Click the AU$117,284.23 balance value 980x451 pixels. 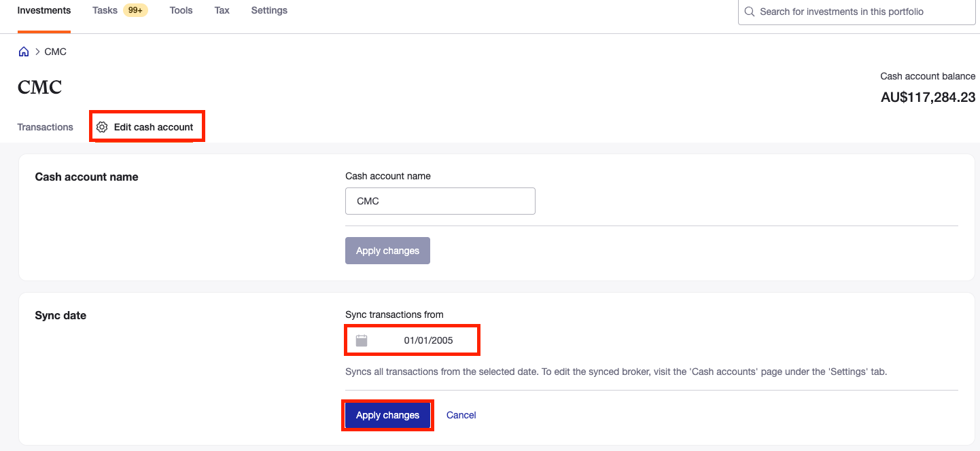coord(928,97)
